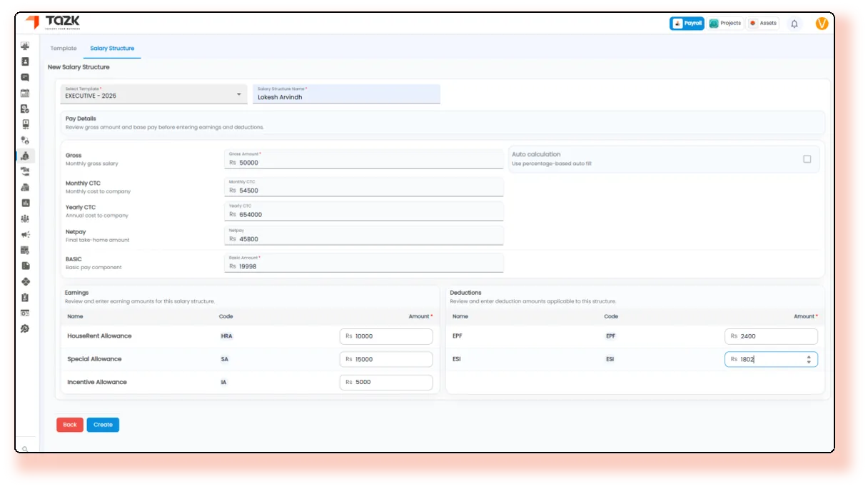Edit the Incentive Allowance amount
868x489 pixels.
(x=386, y=382)
